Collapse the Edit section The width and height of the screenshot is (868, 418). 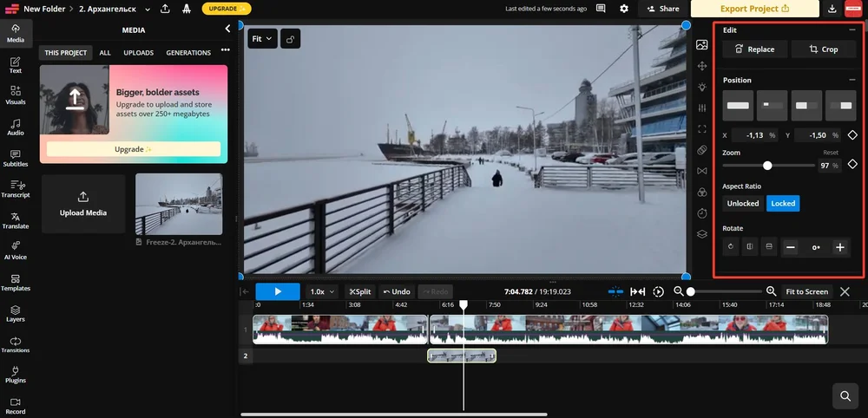[x=852, y=29]
